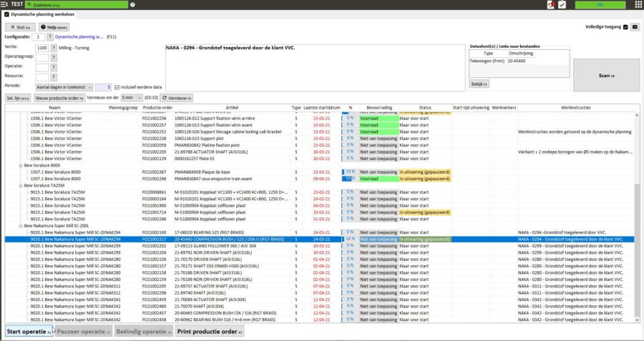Open the apps grid icon
The width and height of the screenshot is (644, 341).
click(638, 4)
